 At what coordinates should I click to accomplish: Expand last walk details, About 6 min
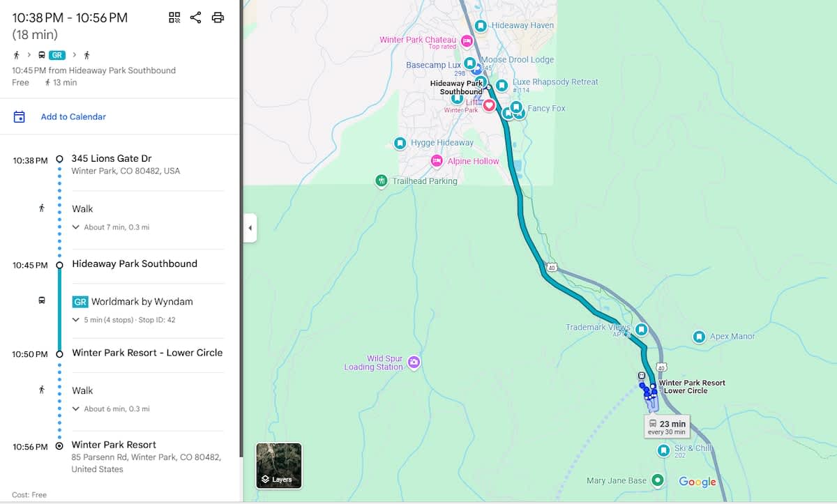click(112, 409)
